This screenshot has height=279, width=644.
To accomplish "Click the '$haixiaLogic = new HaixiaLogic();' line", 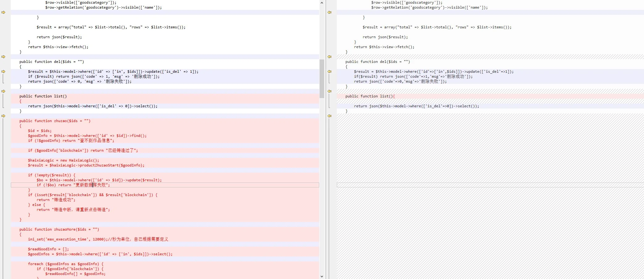I will (64, 160).
